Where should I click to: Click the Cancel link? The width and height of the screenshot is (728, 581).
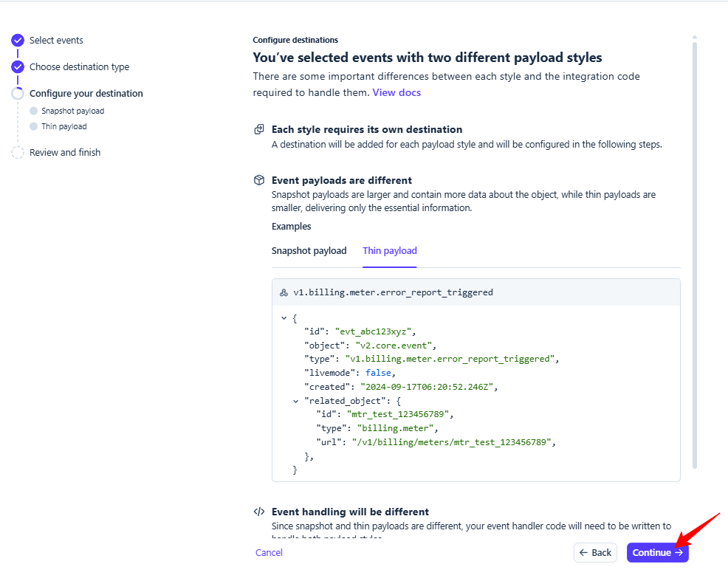[269, 552]
